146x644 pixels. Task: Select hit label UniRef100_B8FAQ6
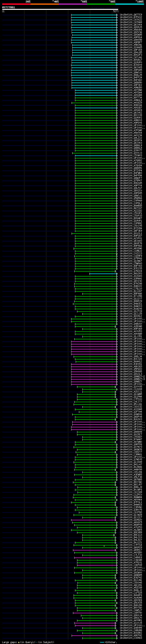(131, 294)
